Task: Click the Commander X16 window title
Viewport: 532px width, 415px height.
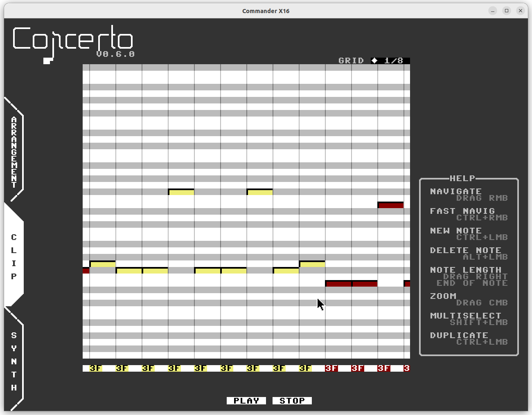Action: pyautogui.click(x=266, y=11)
